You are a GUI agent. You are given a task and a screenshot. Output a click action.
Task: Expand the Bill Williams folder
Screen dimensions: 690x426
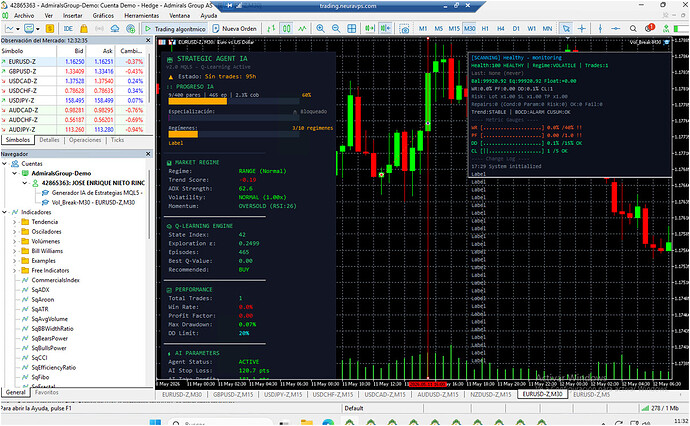15,251
